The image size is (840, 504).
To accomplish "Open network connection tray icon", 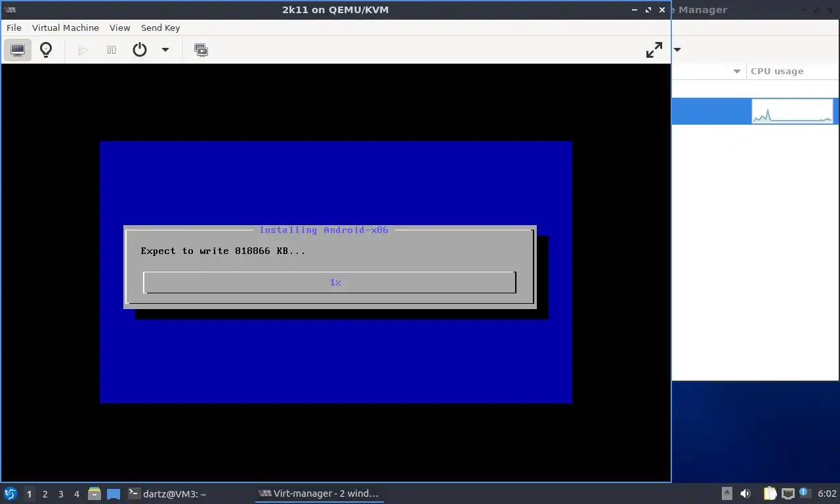I will (x=787, y=493).
